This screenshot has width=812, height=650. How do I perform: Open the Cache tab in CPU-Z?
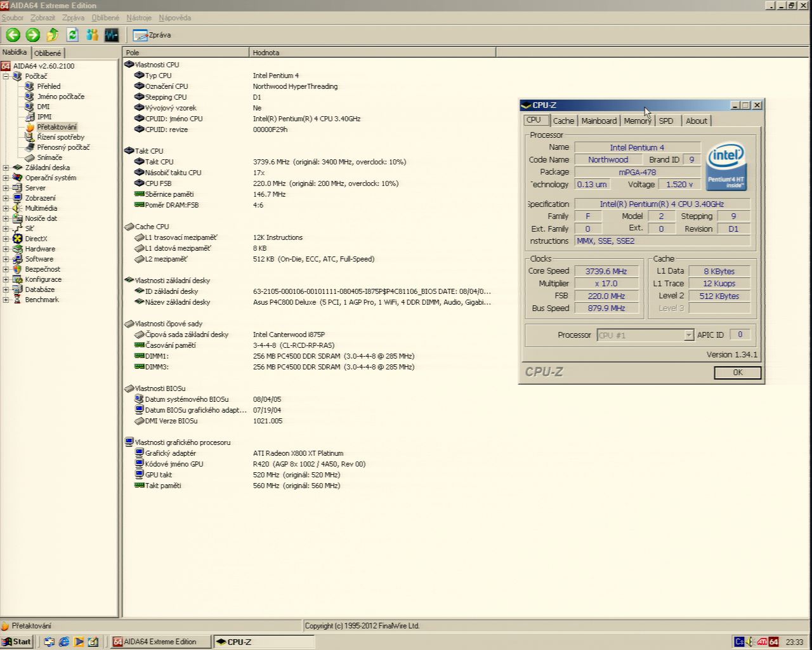(x=563, y=121)
